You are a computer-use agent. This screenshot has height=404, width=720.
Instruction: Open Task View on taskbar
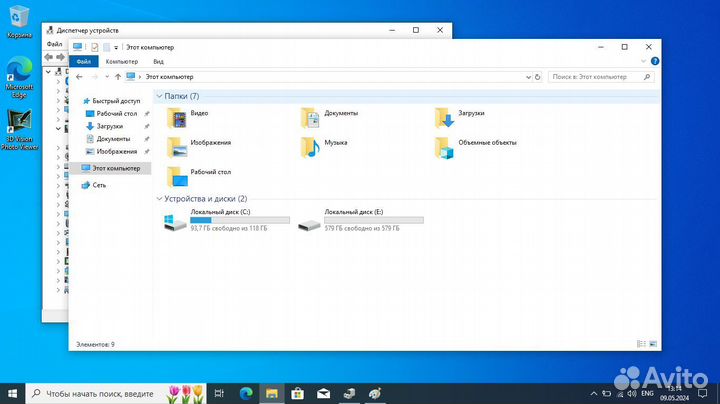pos(219,393)
